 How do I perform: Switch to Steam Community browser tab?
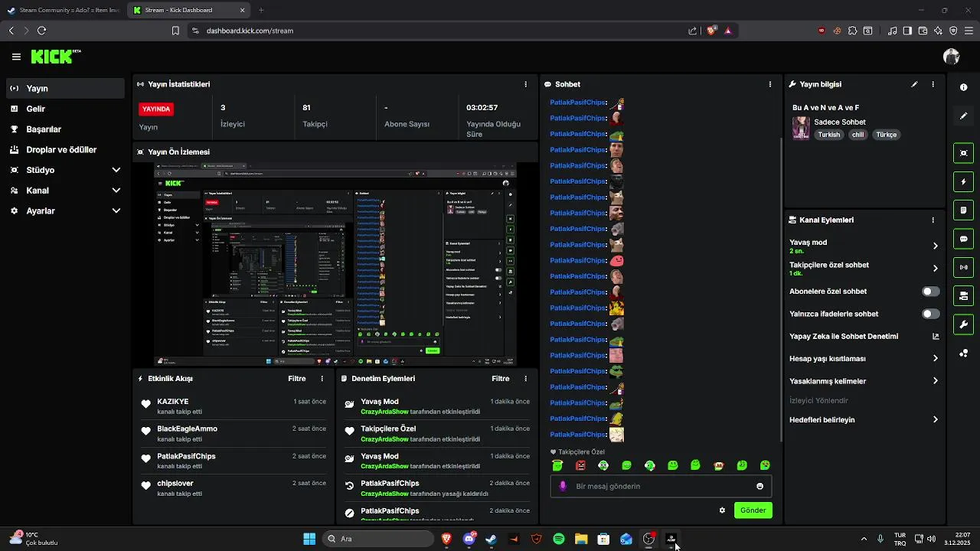pyautogui.click(x=63, y=10)
